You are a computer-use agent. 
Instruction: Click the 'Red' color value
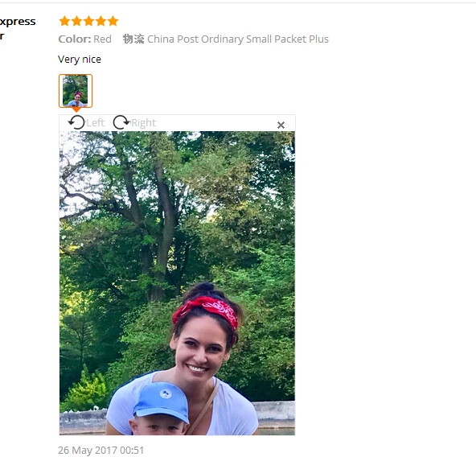coord(102,39)
